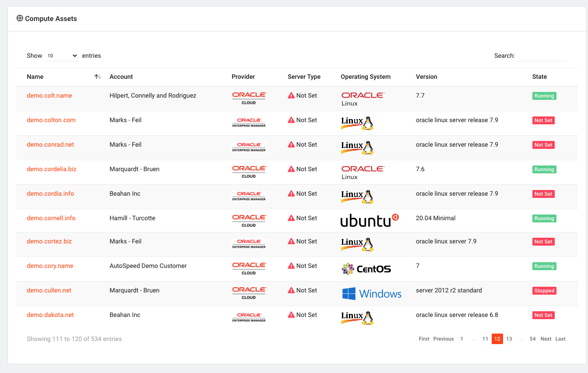The width and height of the screenshot is (588, 373).
Task: Click the '20.04 Minimal' version cell
Action: click(x=436, y=218)
